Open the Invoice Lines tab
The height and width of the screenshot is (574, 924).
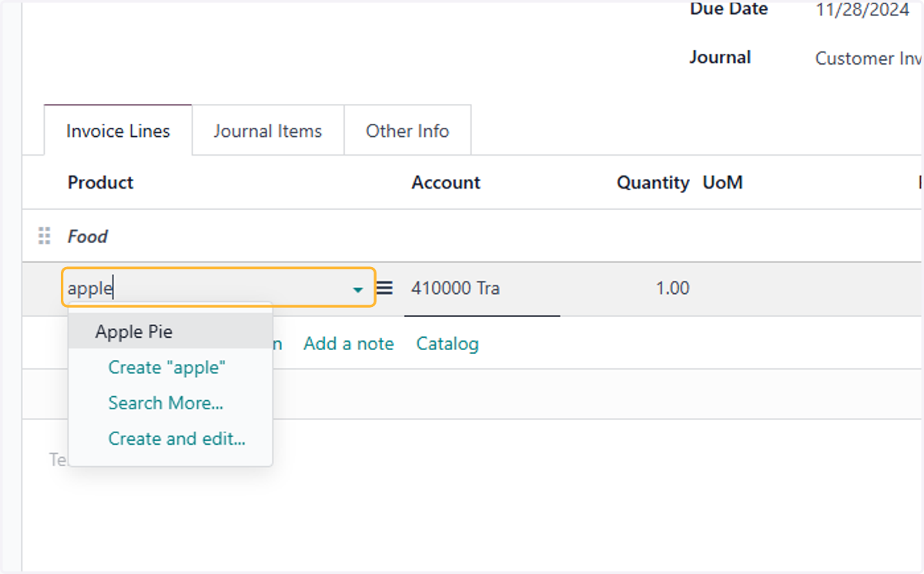pos(118,131)
